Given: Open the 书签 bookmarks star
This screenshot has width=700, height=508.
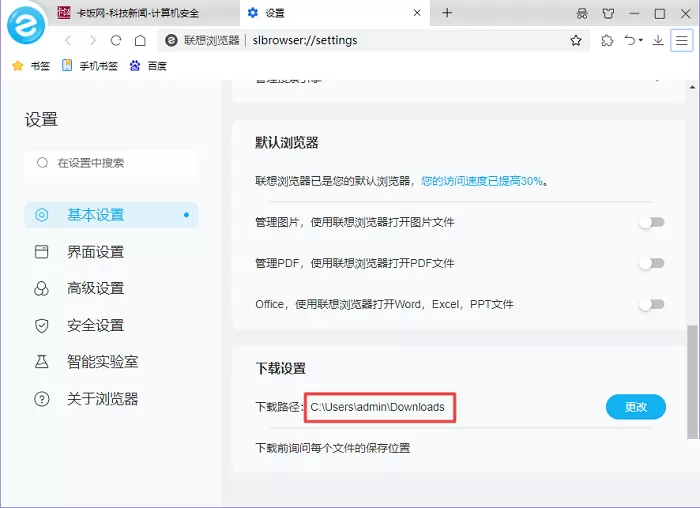Looking at the screenshot, I should point(30,66).
